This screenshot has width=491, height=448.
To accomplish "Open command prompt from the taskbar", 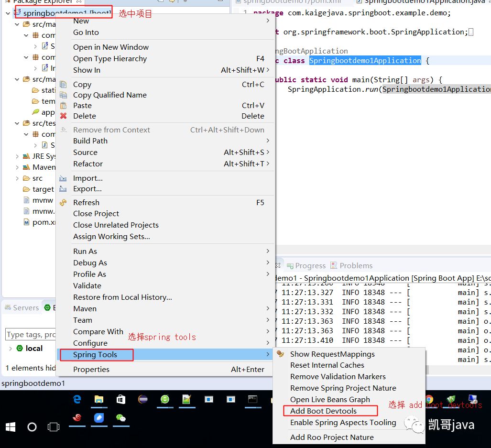I will [x=253, y=399].
